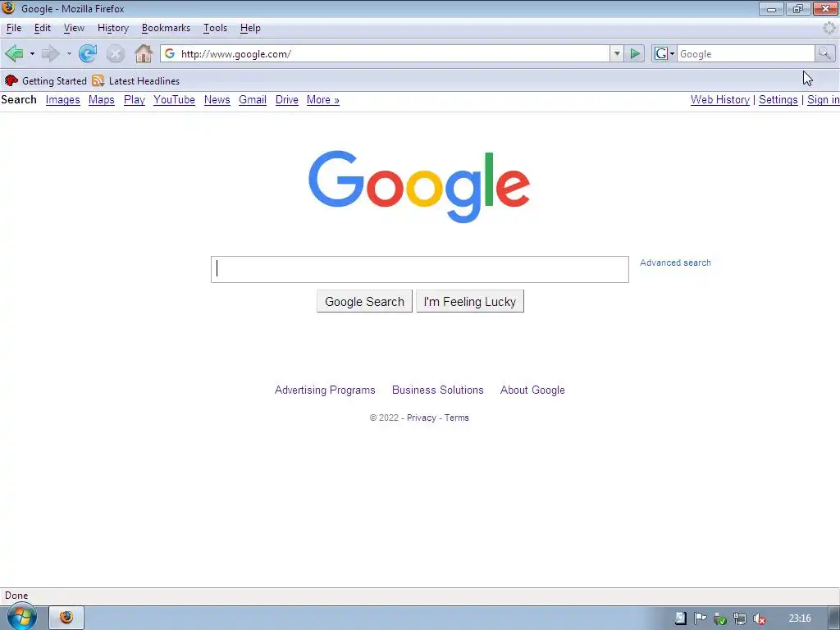Open the Terms link in footer

point(456,418)
